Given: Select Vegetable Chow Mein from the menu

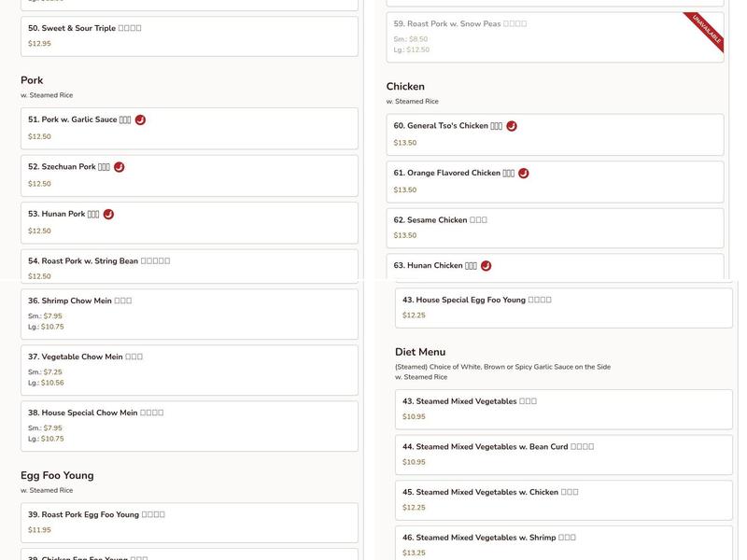Looking at the screenshot, I should 189,370.
